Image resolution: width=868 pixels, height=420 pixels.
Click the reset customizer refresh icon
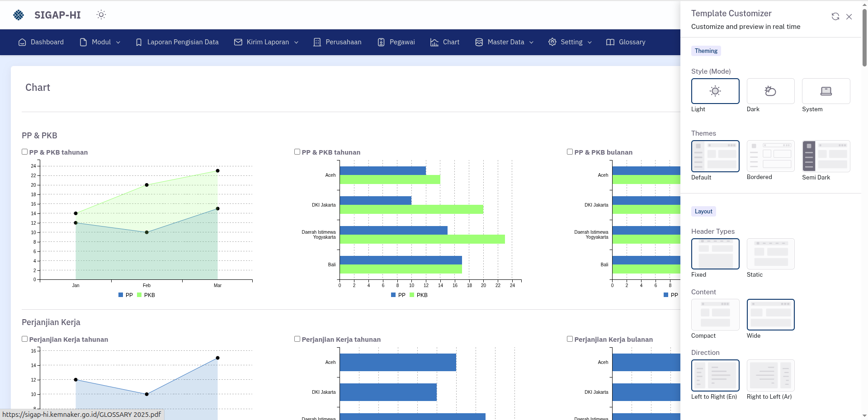835,17
